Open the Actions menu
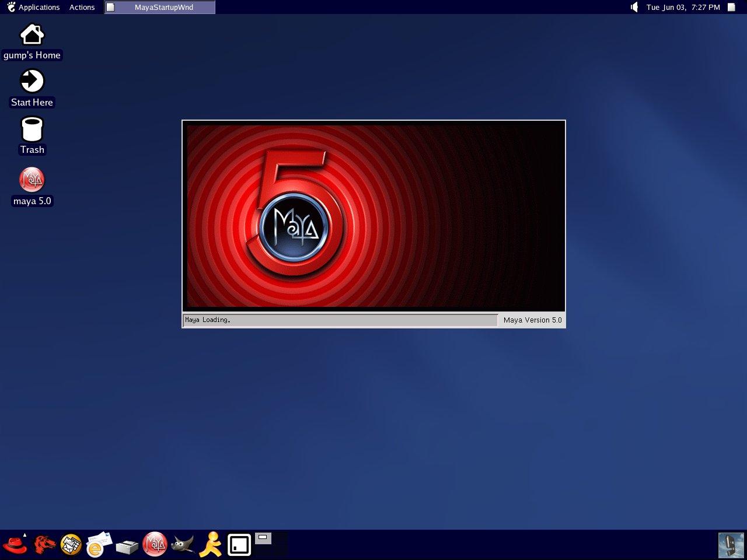The height and width of the screenshot is (560, 747). point(82,7)
